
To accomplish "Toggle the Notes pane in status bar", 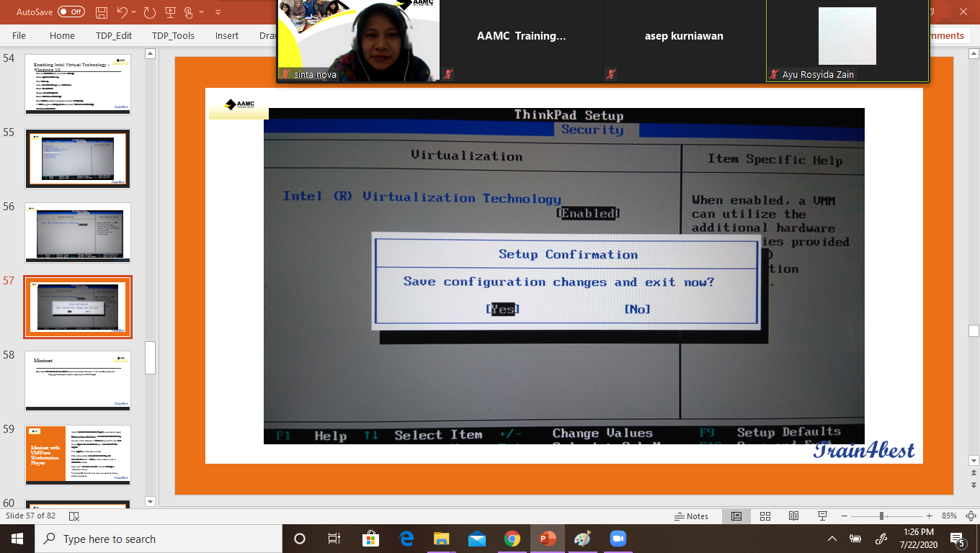I will pyautogui.click(x=691, y=516).
